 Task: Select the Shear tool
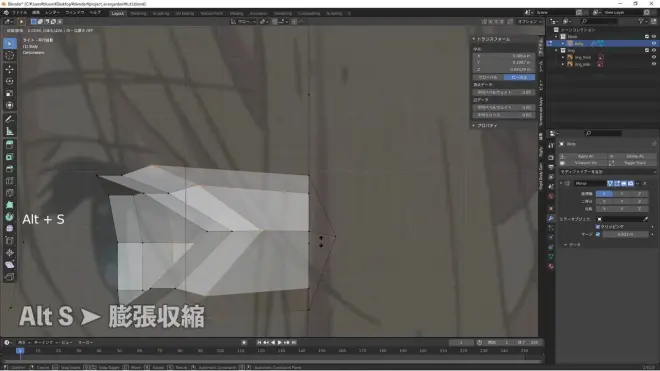point(10,265)
